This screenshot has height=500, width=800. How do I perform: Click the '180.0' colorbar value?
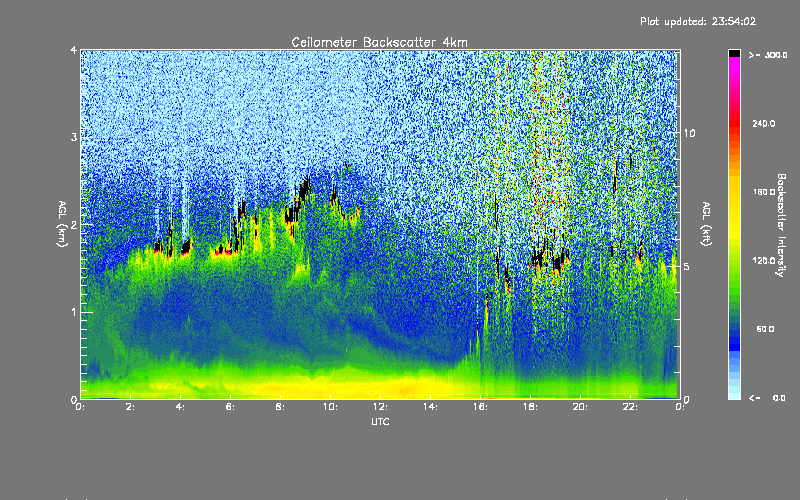tap(764, 192)
